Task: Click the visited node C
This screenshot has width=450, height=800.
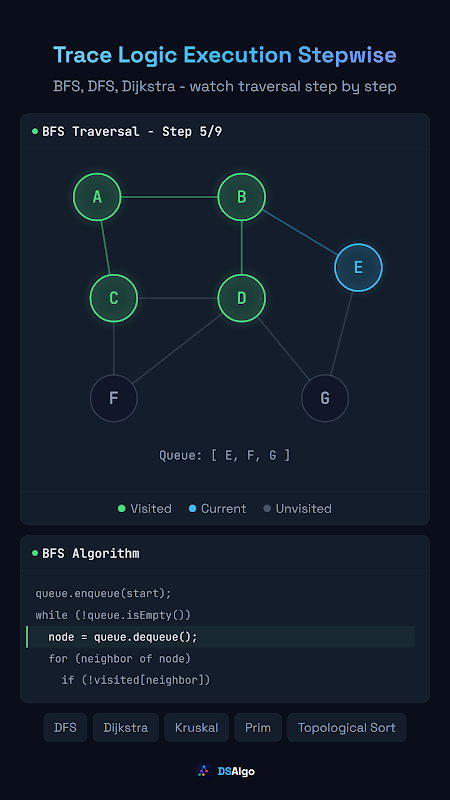Action: [x=114, y=298]
